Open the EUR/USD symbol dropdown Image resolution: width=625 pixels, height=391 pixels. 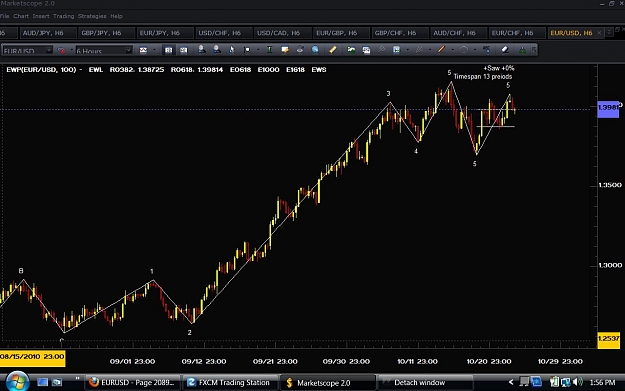tap(49, 50)
